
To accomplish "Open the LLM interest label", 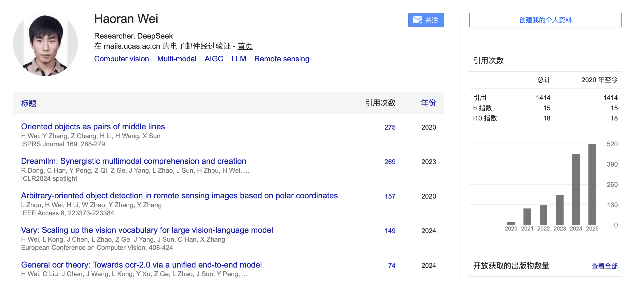I will [239, 59].
